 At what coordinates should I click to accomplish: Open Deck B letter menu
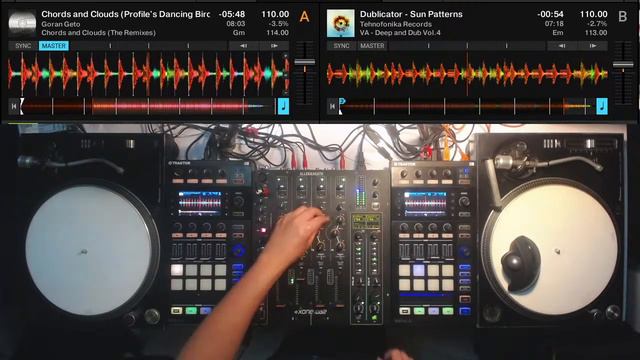pyautogui.click(x=622, y=17)
